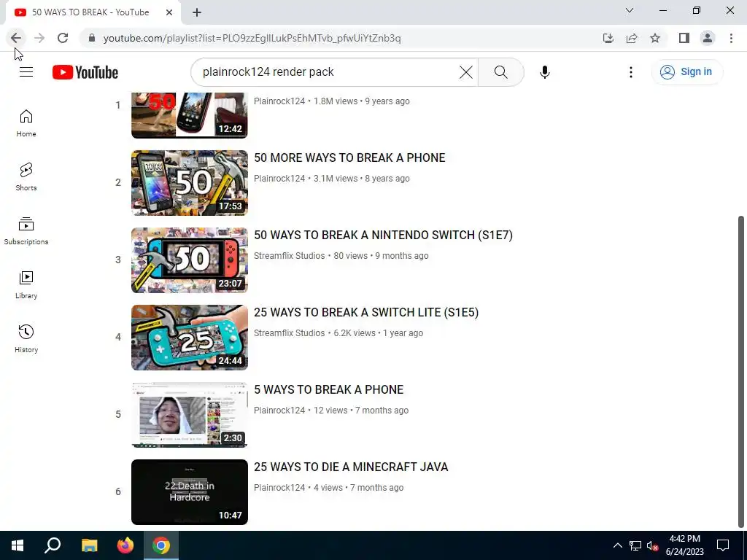747x560 pixels.
Task: Bookmark this page with the star icon
Action: [x=655, y=38]
